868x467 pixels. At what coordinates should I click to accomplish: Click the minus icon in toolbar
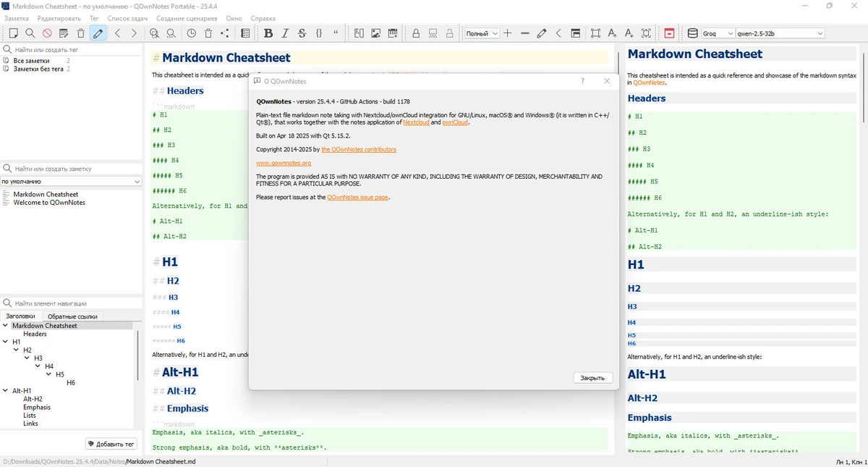click(525, 33)
